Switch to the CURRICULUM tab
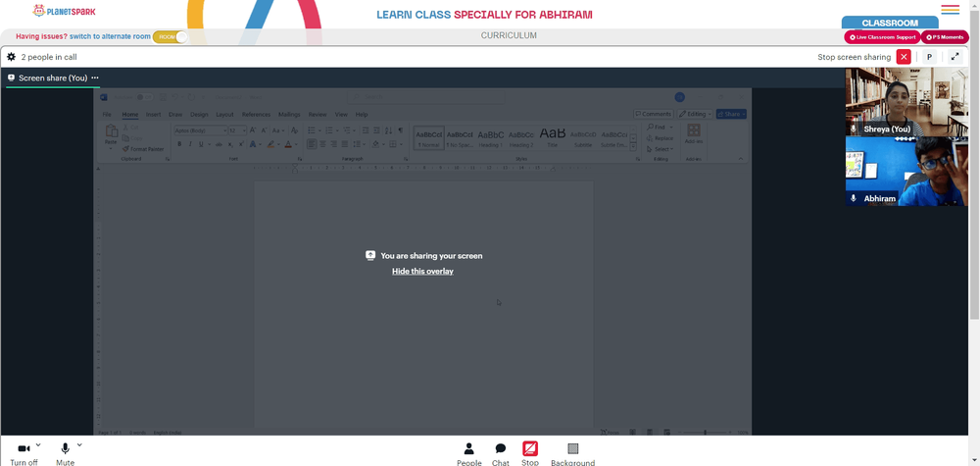The width and height of the screenshot is (980, 466). pyautogui.click(x=509, y=35)
